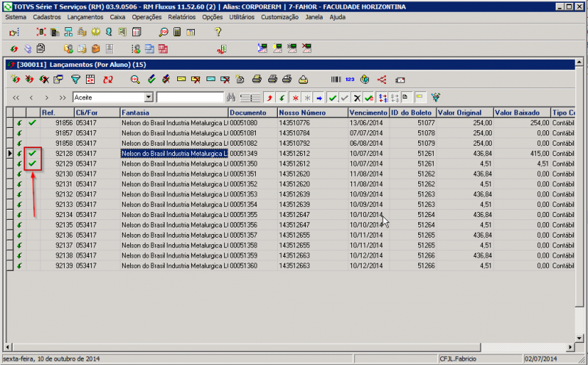Open the Aceite dropdown list

[x=148, y=97]
